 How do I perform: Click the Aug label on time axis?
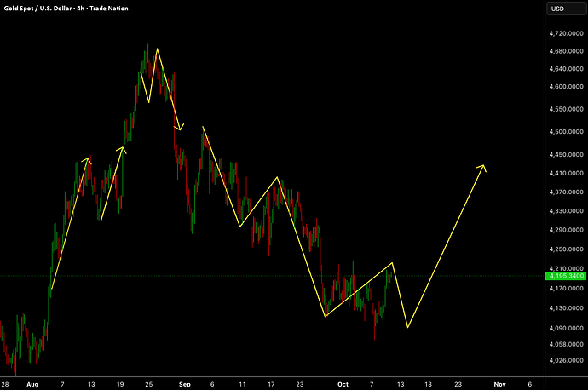tap(32, 384)
